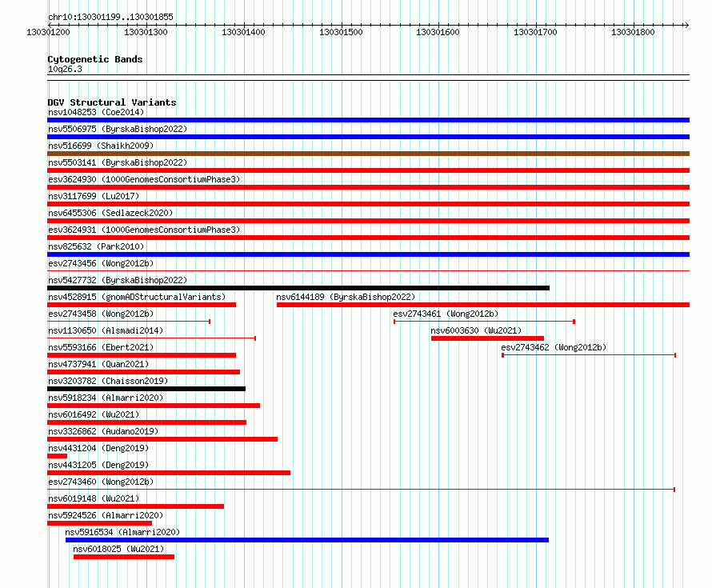Click the black bar of nsv3203782
Screen dimensions: 712x588
coord(146,389)
